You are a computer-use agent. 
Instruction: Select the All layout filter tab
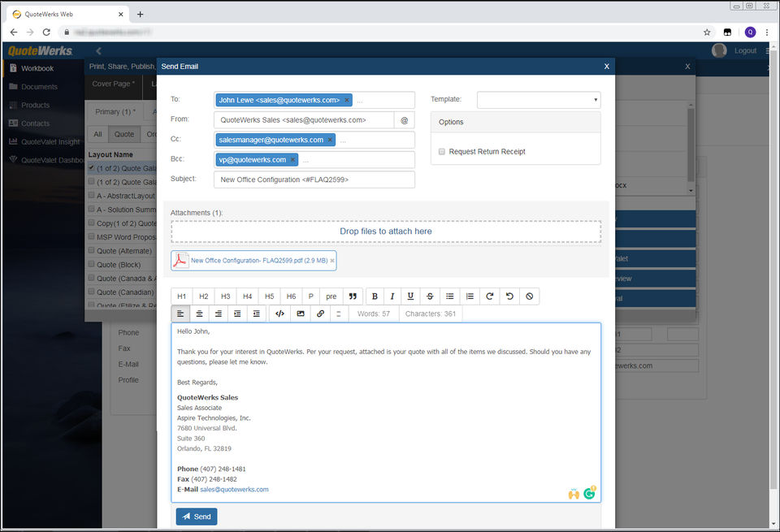tap(98, 134)
